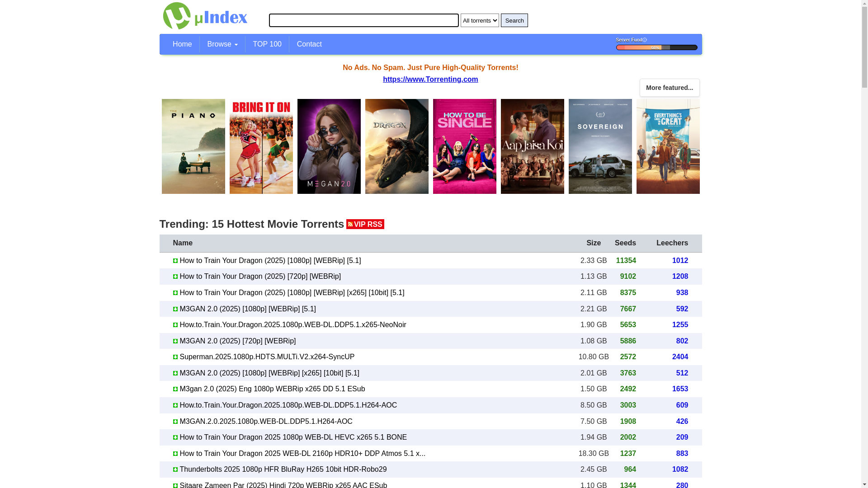The height and width of the screenshot is (488, 868).
Task: Open Dragon 1080p x265 10bit 5.1 torrent
Action: tap(292, 293)
